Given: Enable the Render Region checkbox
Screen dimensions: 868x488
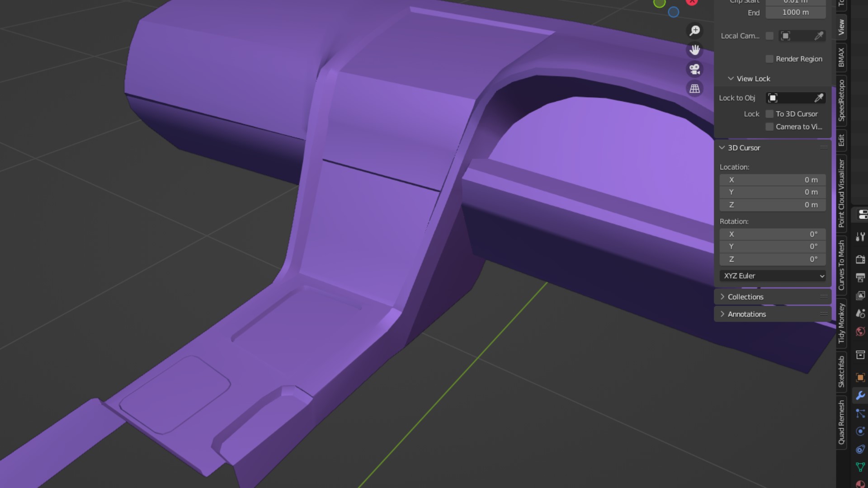Looking at the screenshot, I should pos(769,59).
